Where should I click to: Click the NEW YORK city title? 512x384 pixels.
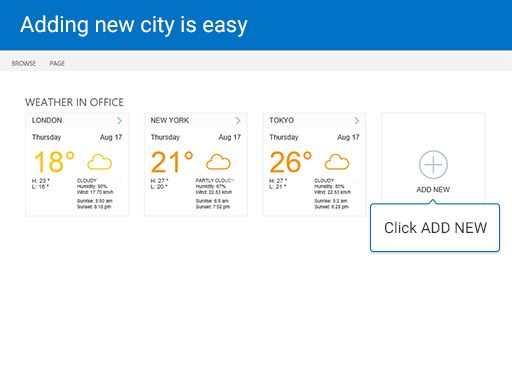170,120
